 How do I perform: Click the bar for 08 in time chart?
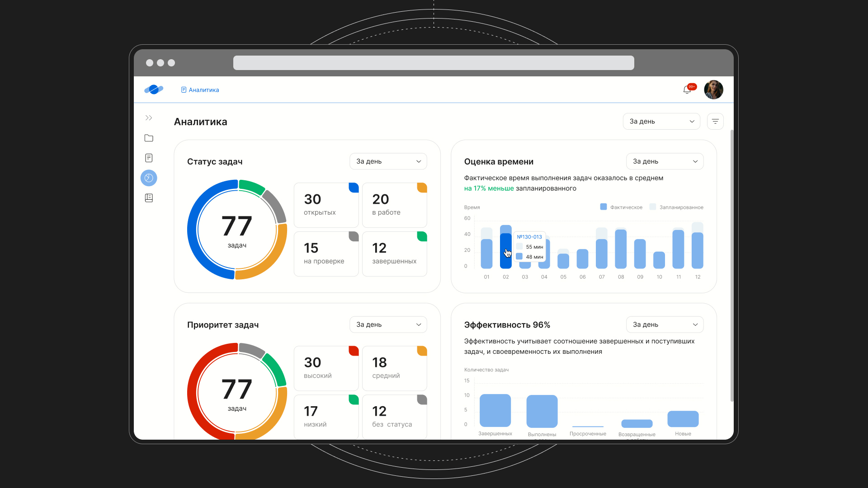pos(621,249)
